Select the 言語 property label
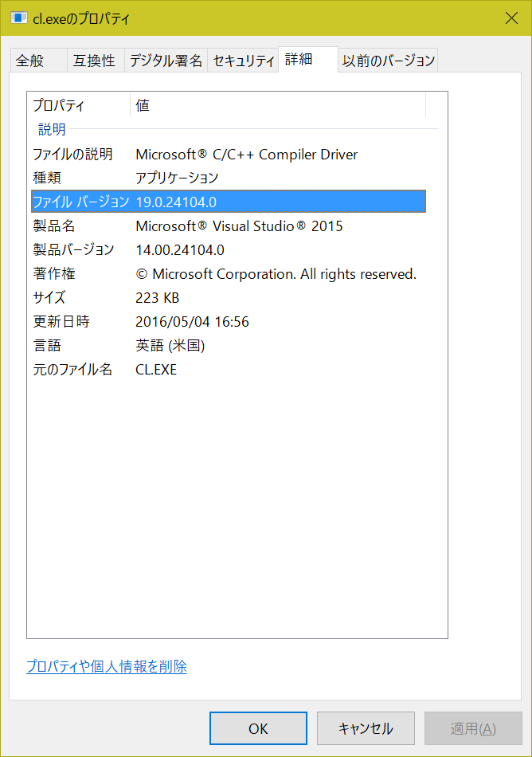The image size is (532, 757). pos(47,346)
